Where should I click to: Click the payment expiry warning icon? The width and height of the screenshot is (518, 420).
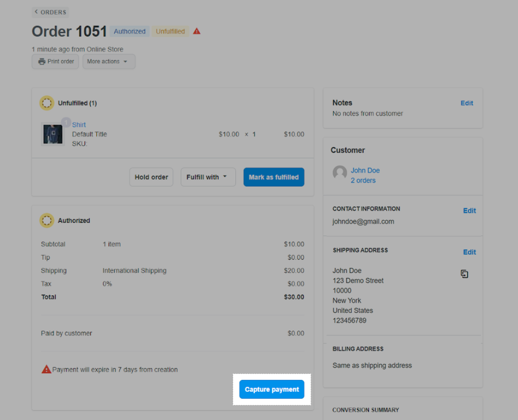[46, 370]
